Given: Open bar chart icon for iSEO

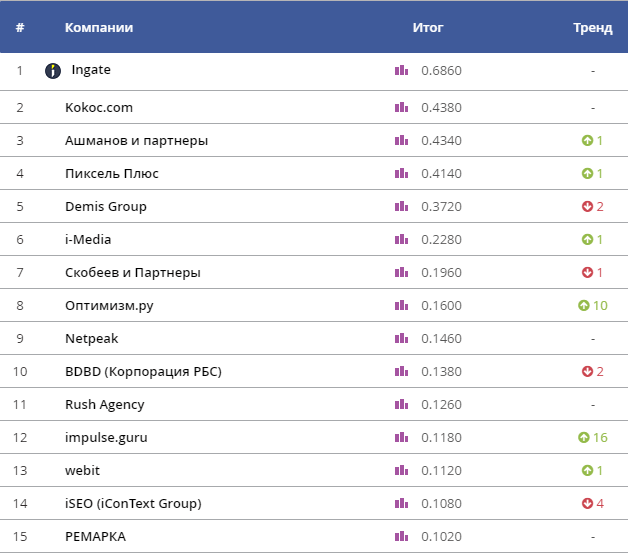Looking at the screenshot, I should (x=401, y=504).
